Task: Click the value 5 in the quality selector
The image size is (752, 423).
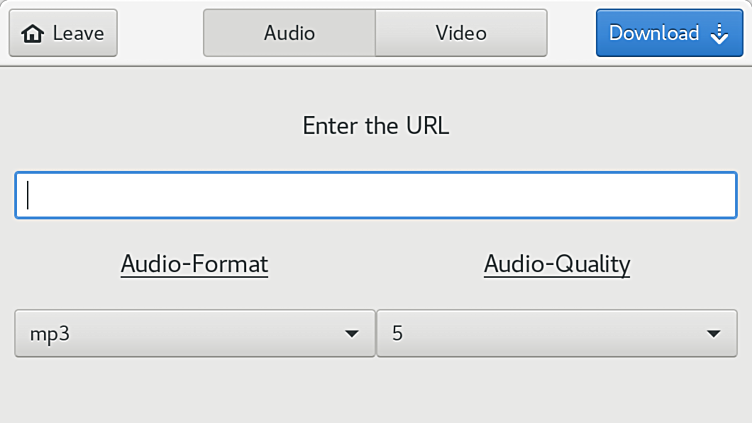Action: click(397, 334)
